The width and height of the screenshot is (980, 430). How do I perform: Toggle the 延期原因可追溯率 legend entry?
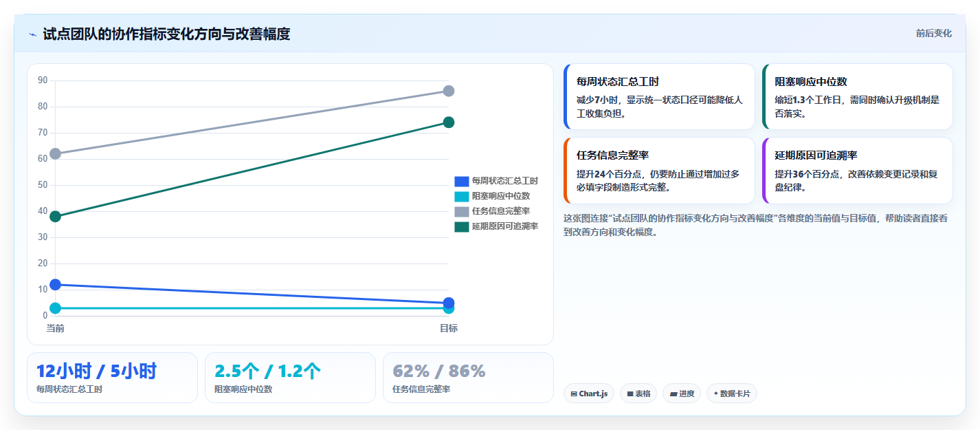point(496,226)
